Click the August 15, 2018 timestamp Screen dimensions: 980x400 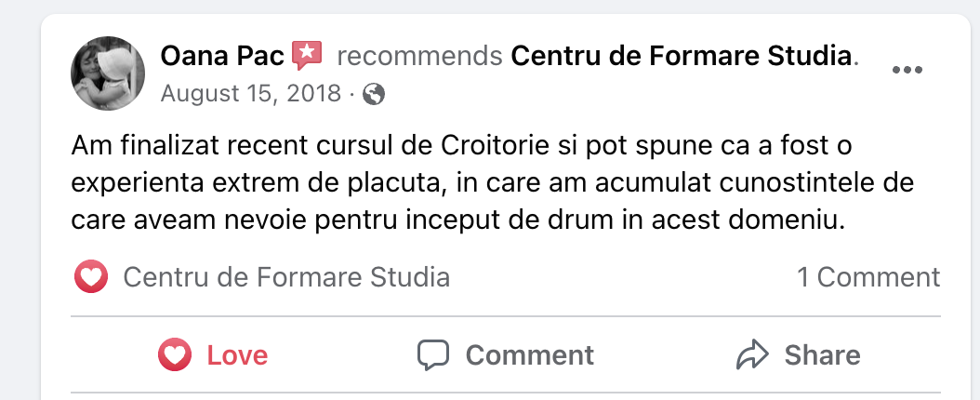click(x=251, y=94)
